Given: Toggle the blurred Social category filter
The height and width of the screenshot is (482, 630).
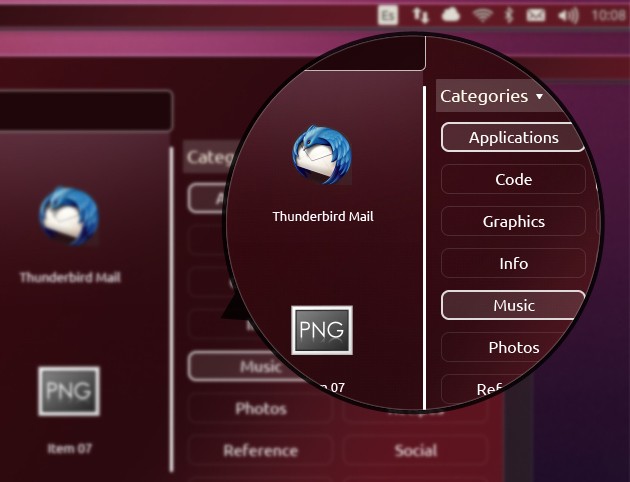Looking at the screenshot, I should pyautogui.click(x=415, y=451).
